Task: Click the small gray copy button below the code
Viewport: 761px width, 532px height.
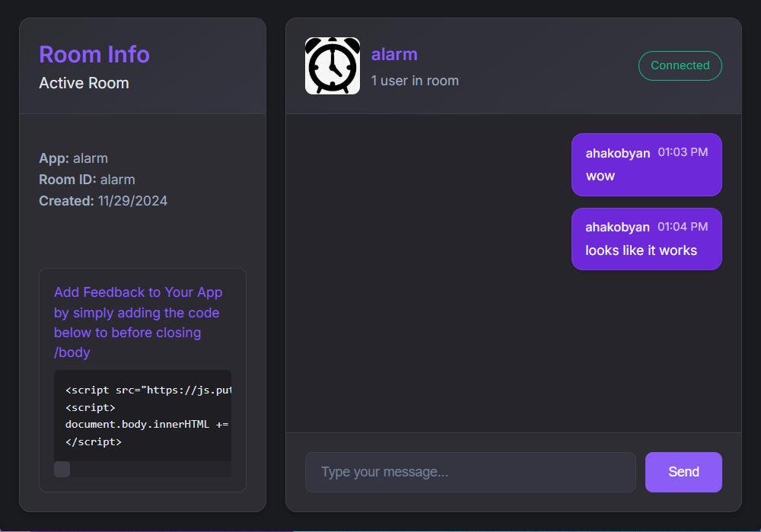Action: (60, 470)
